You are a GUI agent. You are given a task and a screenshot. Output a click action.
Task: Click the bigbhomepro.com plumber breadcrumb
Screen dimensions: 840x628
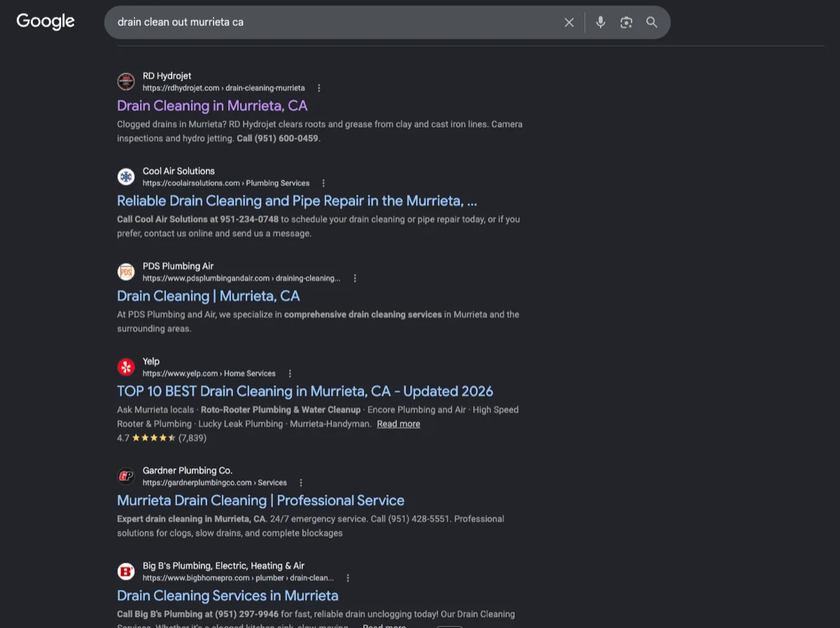(x=238, y=578)
